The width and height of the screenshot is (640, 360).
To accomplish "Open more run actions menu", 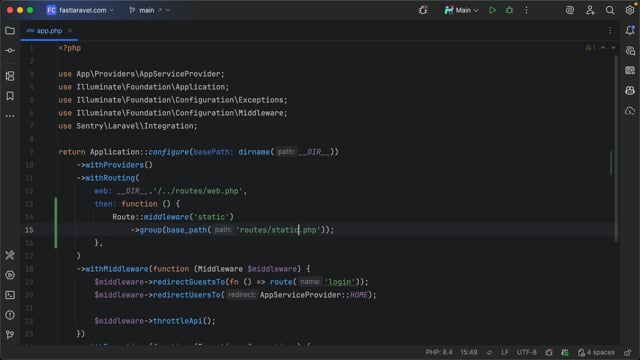I will pos(526,10).
